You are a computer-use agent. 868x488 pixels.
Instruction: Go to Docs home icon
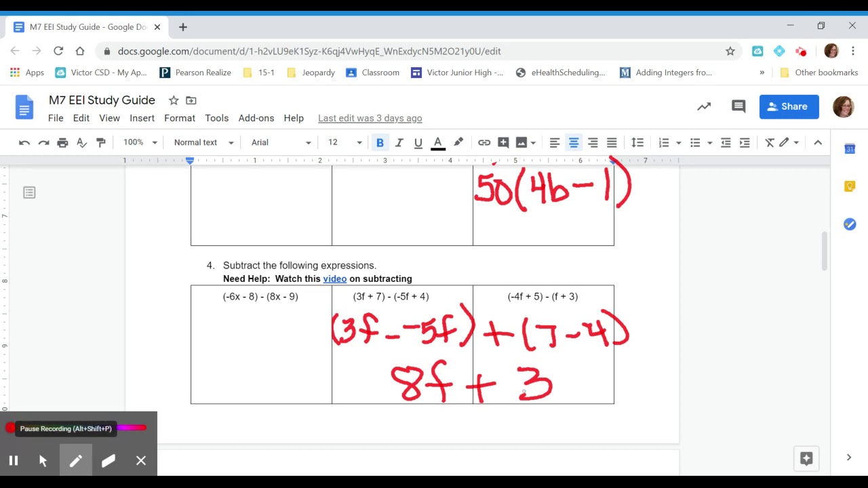click(x=24, y=107)
